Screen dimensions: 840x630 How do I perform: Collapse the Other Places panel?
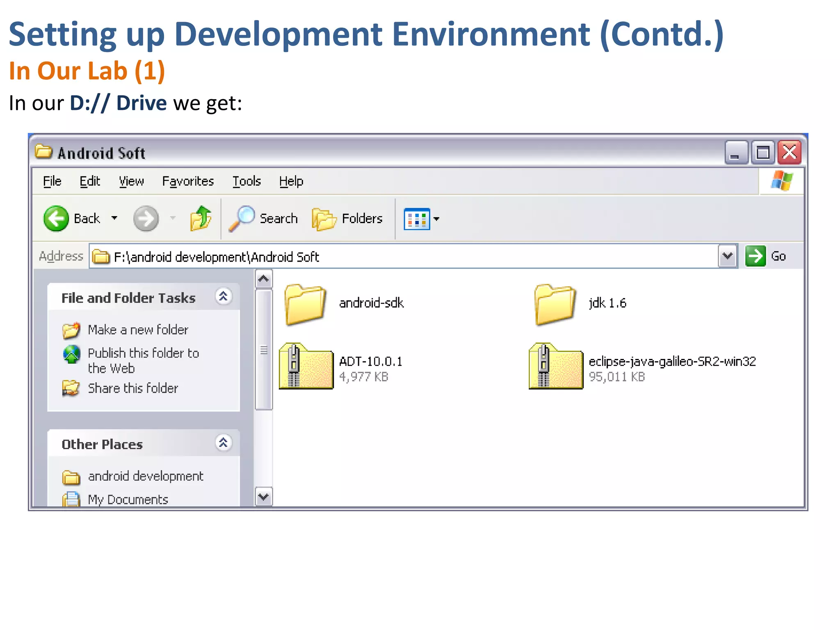pyautogui.click(x=224, y=443)
